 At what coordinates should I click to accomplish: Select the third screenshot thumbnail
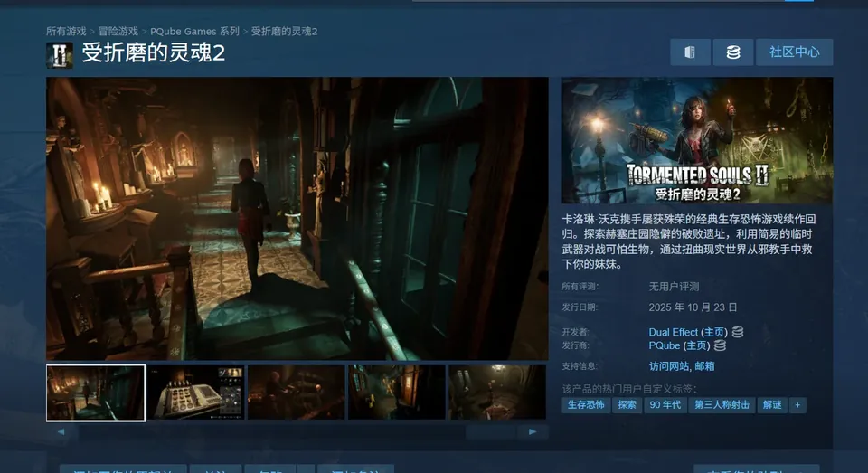point(297,393)
